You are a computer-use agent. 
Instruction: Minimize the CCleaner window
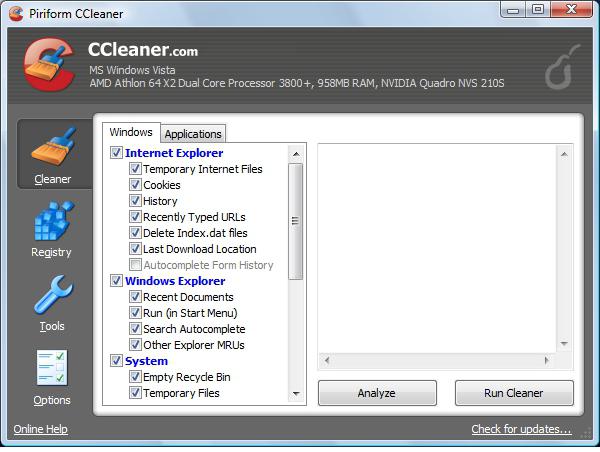[x=512, y=10]
